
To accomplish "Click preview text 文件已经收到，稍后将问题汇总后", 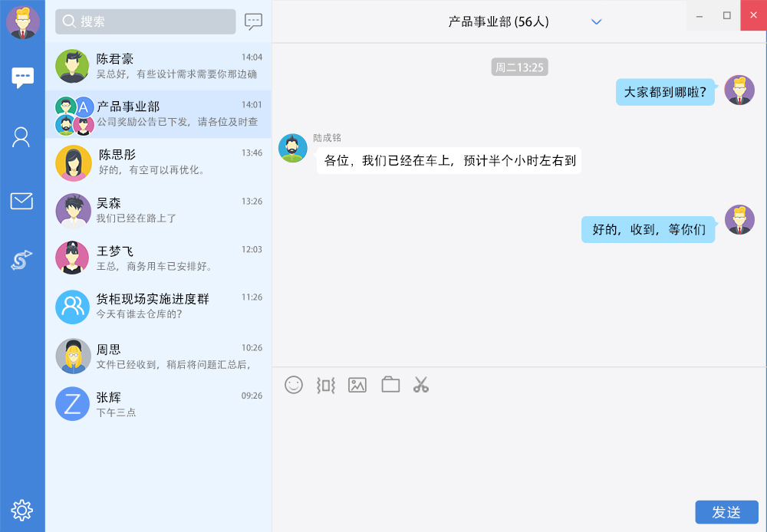I will 174,364.
